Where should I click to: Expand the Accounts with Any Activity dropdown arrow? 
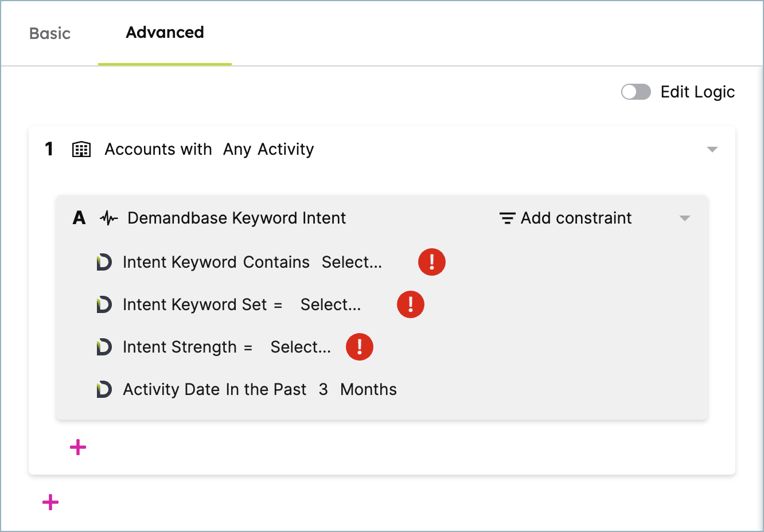coord(712,150)
